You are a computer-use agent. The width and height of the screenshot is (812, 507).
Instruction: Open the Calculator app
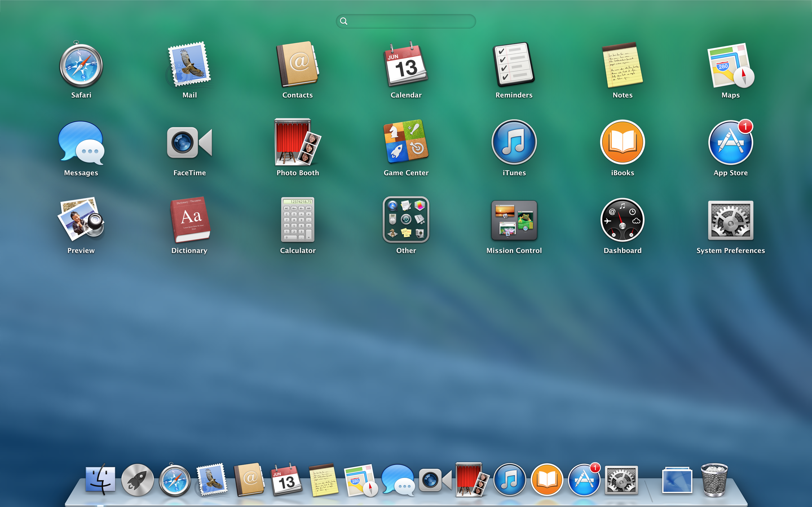point(298,220)
